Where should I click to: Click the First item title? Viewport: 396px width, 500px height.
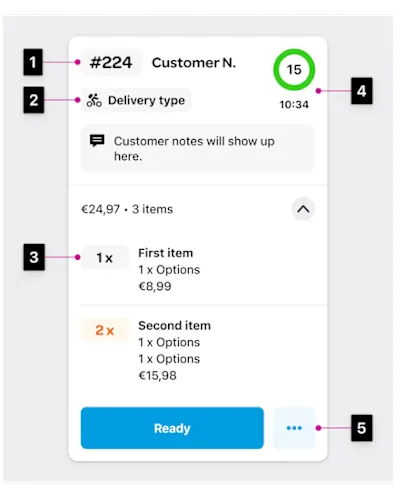point(166,253)
